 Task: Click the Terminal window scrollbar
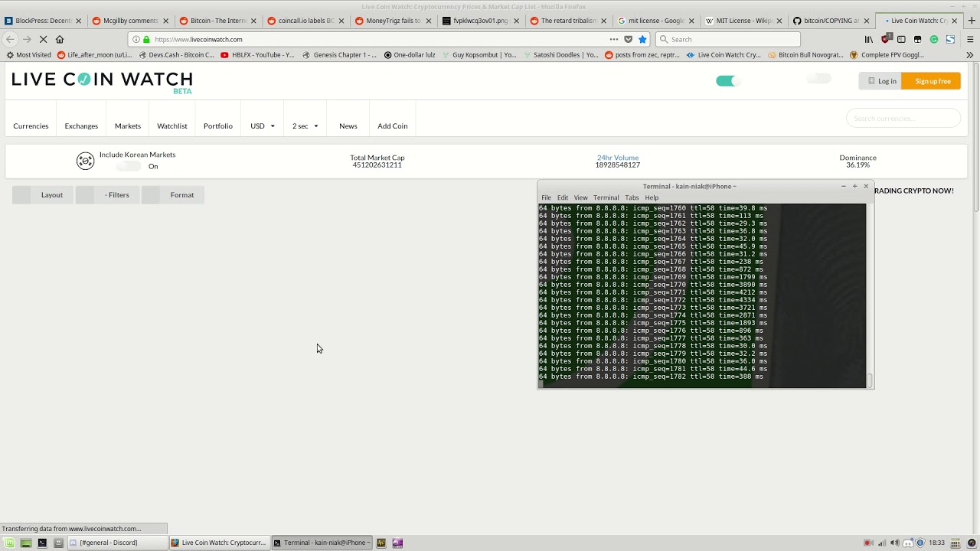tap(869, 380)
